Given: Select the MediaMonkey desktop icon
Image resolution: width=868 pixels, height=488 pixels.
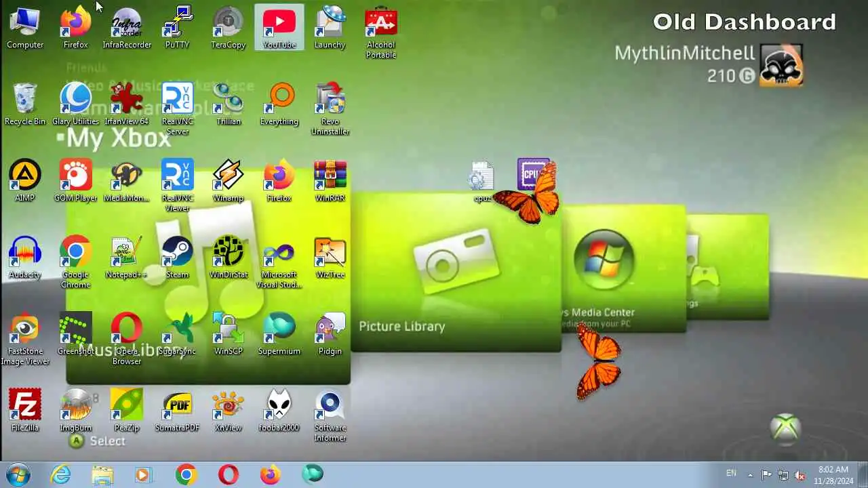Looking at the screenshot, I should pos(127,181).
